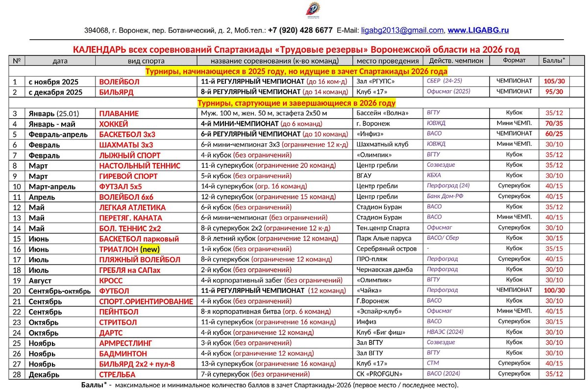Click champion 'Банк Дом-РФ'

point(446,195)
